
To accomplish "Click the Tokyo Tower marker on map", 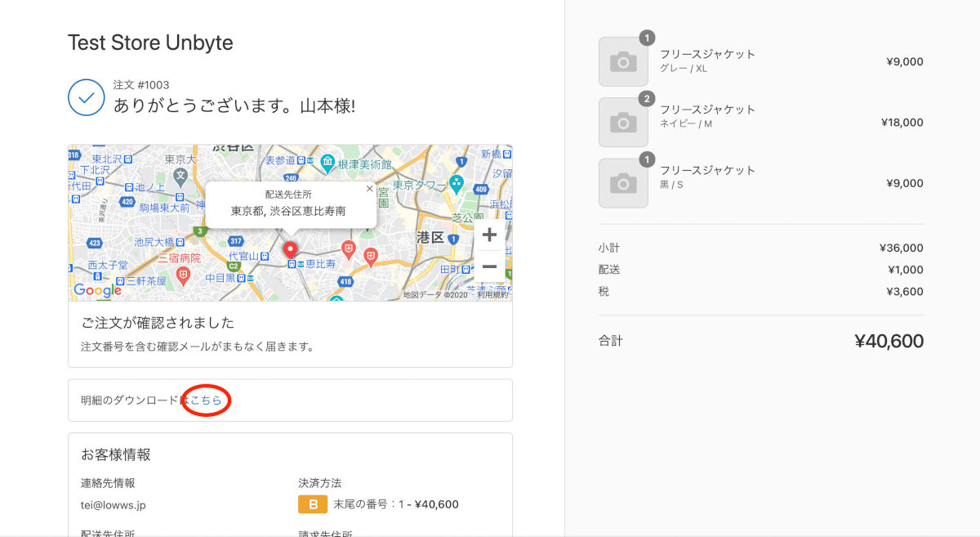I will [457, 185].
